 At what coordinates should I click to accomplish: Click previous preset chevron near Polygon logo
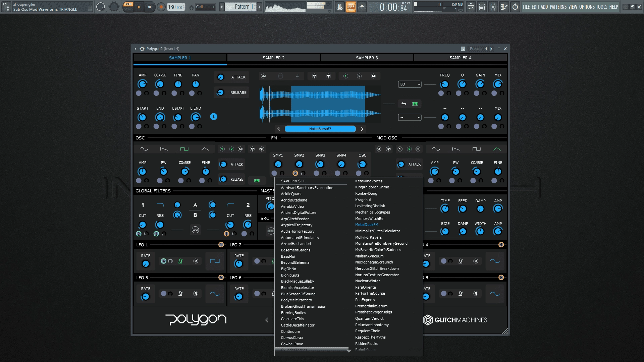267,320
